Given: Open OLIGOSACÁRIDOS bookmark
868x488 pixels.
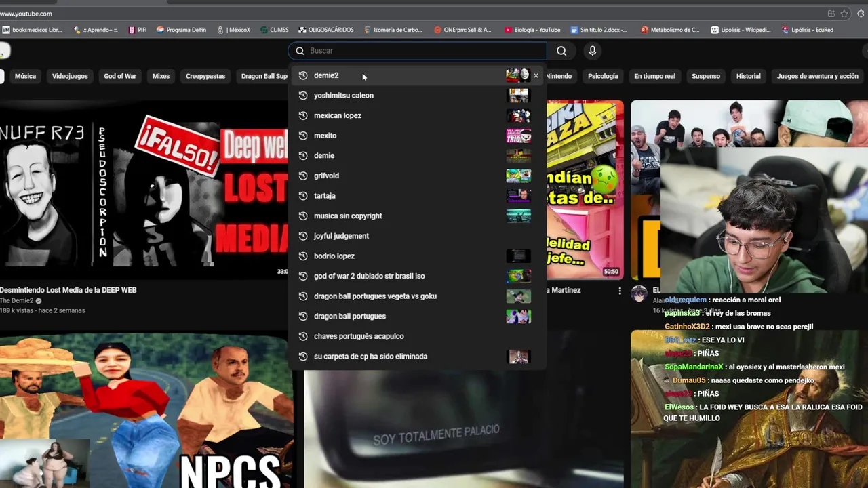Looking at the screenshot, I should (325, 30).
